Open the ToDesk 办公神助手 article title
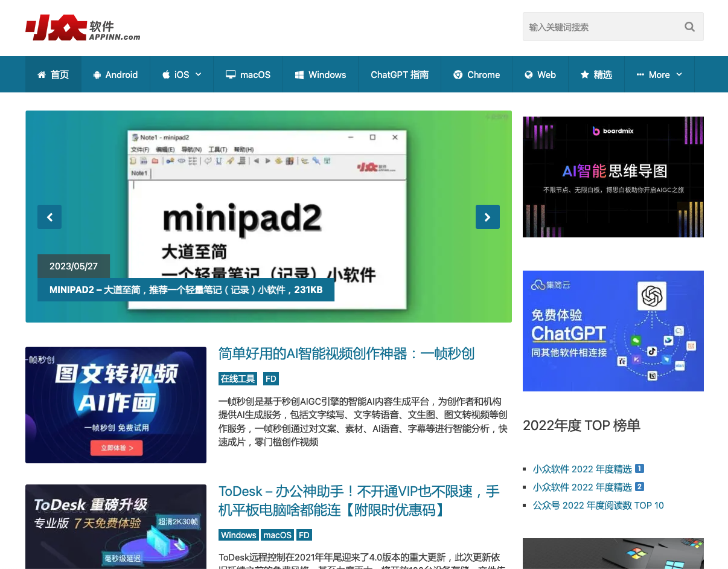The image size is (728, 569). [x=360, y=501]
